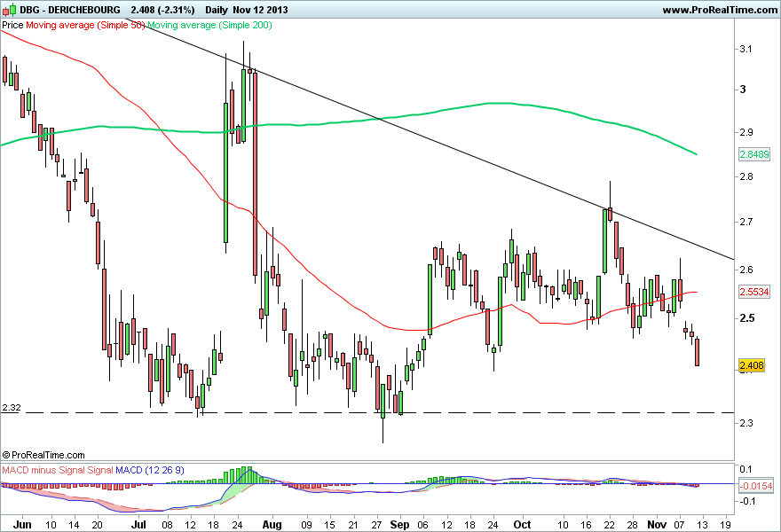This screenshot has width=781, height=532.
Task: Click the 2.408 (-2.31%) price change text
Action: [163, 10]
